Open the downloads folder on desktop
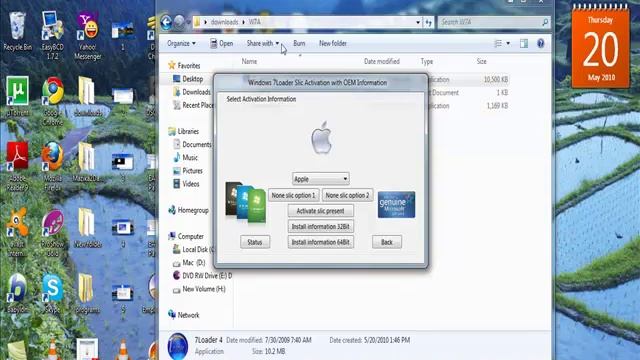The width and height of the screenshot is (640, 360). click(87, 96)
